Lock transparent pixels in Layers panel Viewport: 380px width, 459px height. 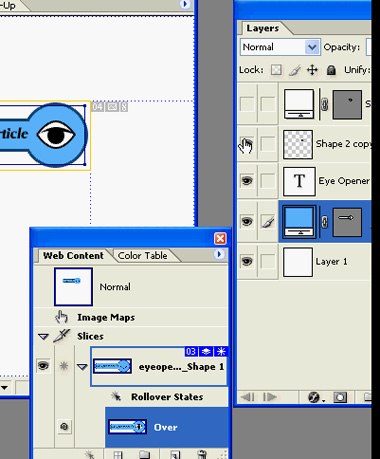[x=276, y=70]
